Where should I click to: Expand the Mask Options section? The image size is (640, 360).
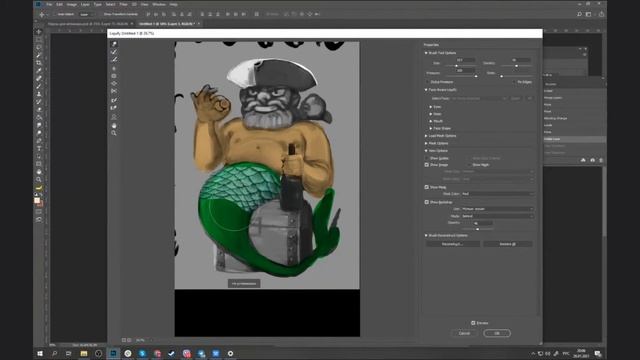coord(426,143)
